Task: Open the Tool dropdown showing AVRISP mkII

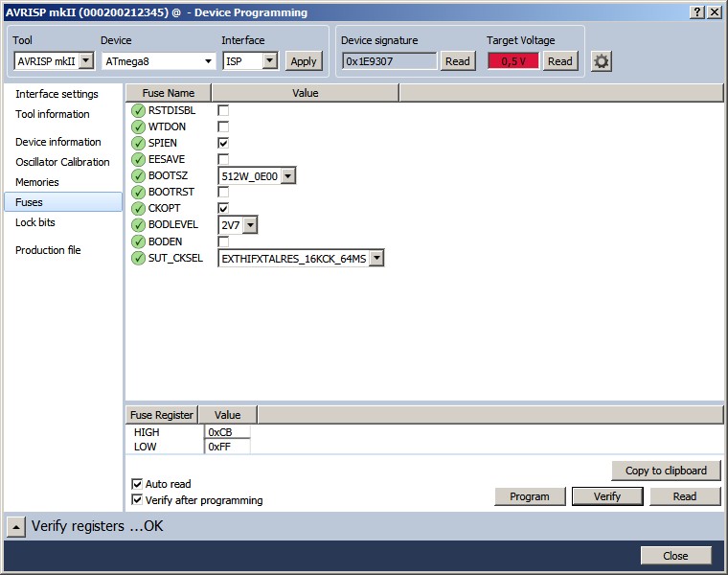Action: pyautogui.click(x=54, y=60)
